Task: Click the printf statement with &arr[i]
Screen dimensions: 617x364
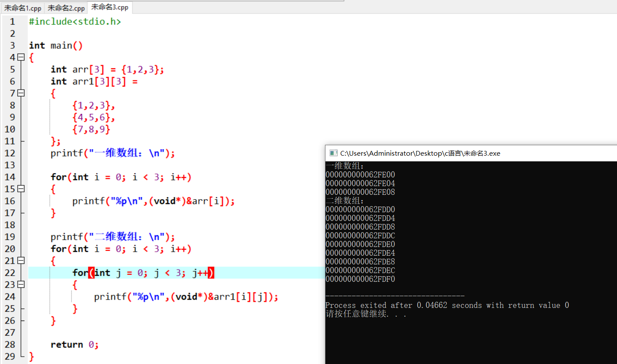Action: 154,201
